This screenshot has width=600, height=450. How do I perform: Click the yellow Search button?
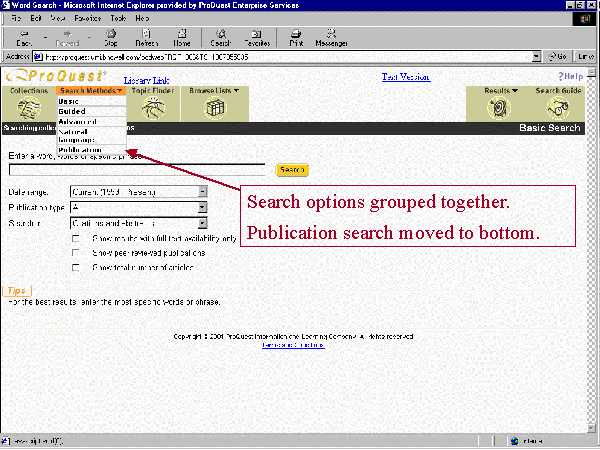(x=292, y=170)
